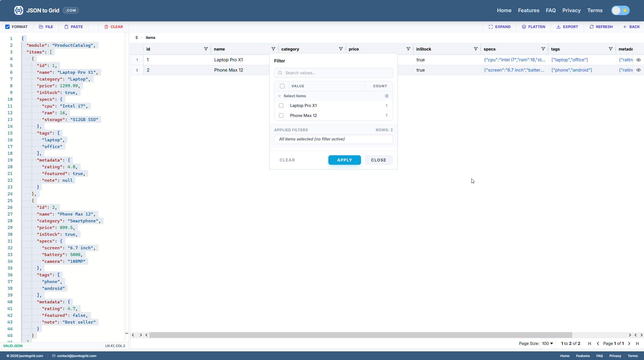Open the Page Size dropdown
Image resolution: width=644 pixels, height=360 pixels.
pyautogui.click(x=548, y=344)
